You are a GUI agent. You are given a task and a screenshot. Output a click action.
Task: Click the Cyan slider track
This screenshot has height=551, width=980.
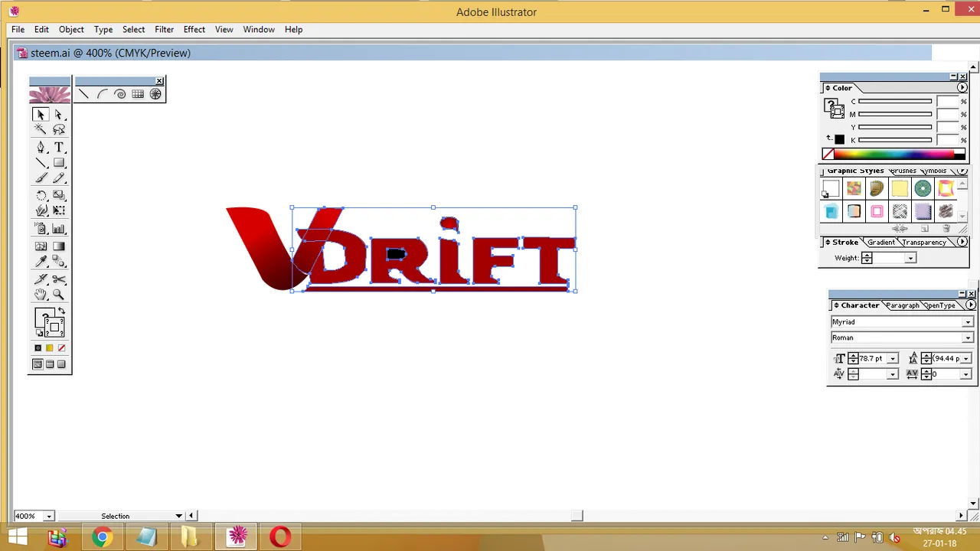tap(895, 102)
